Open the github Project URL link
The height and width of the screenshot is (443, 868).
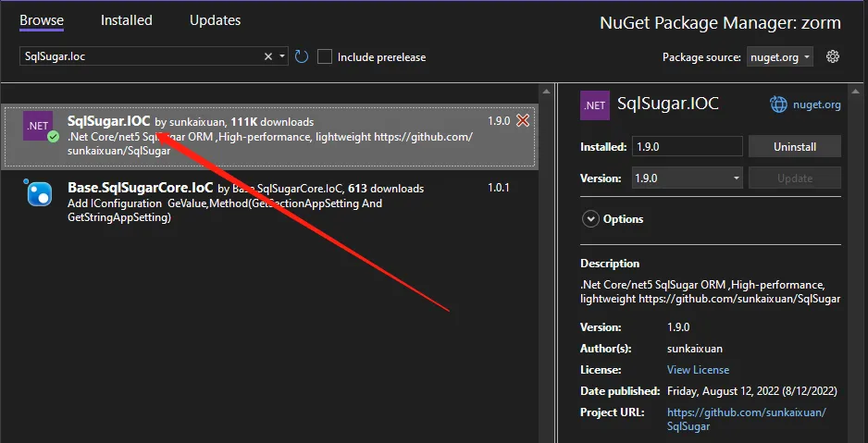pos(747,419)
